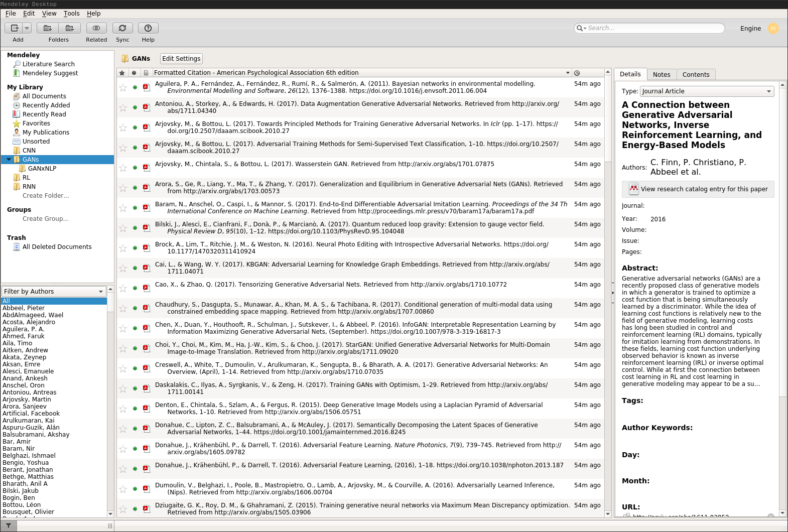Click the Help toolbar icon
Screen dimensions: 788x532
148,28
